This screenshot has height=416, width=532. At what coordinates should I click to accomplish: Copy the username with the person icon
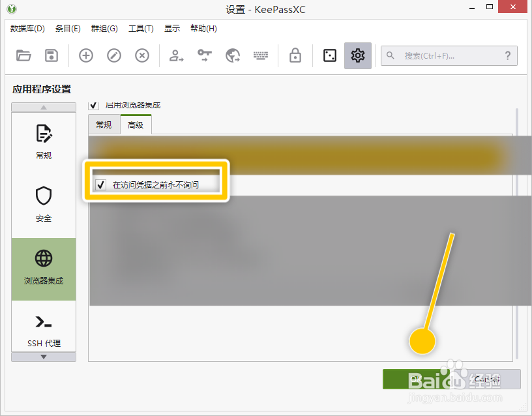[x=175, y=55]
